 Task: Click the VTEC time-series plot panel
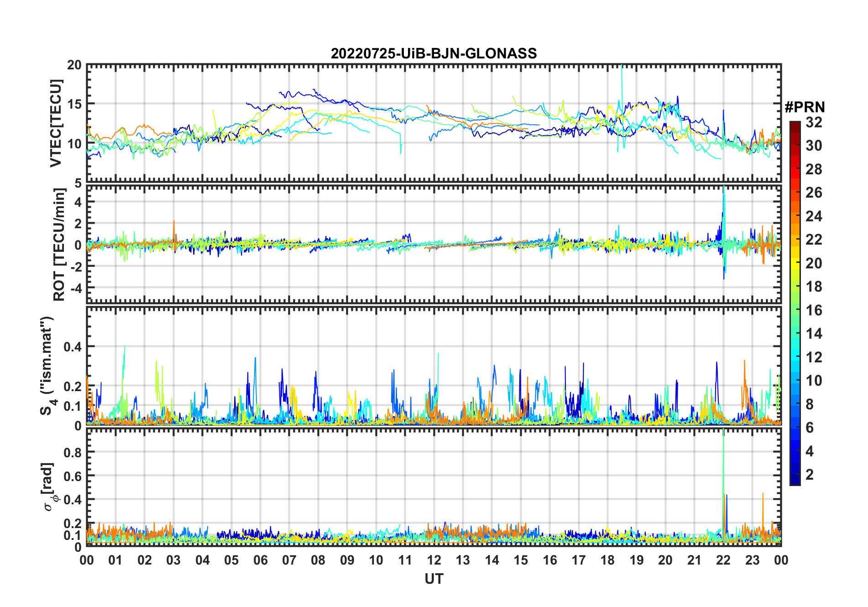coord(434,123)
